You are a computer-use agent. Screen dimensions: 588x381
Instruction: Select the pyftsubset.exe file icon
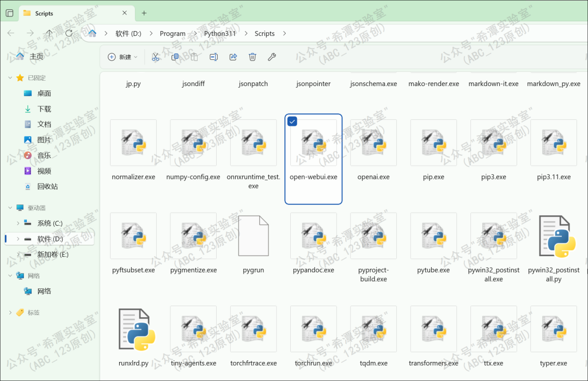pos(133,235)
